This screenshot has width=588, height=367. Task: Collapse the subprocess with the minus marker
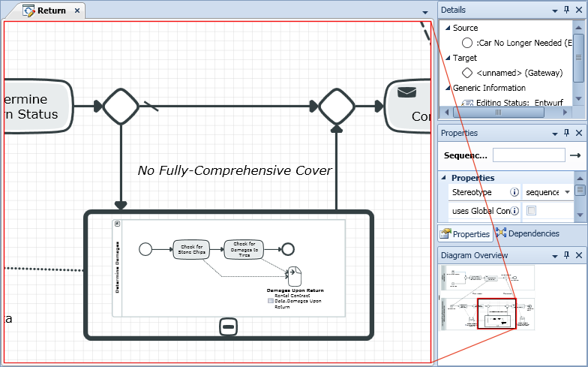pyautogui.click(x=229, y=326)
